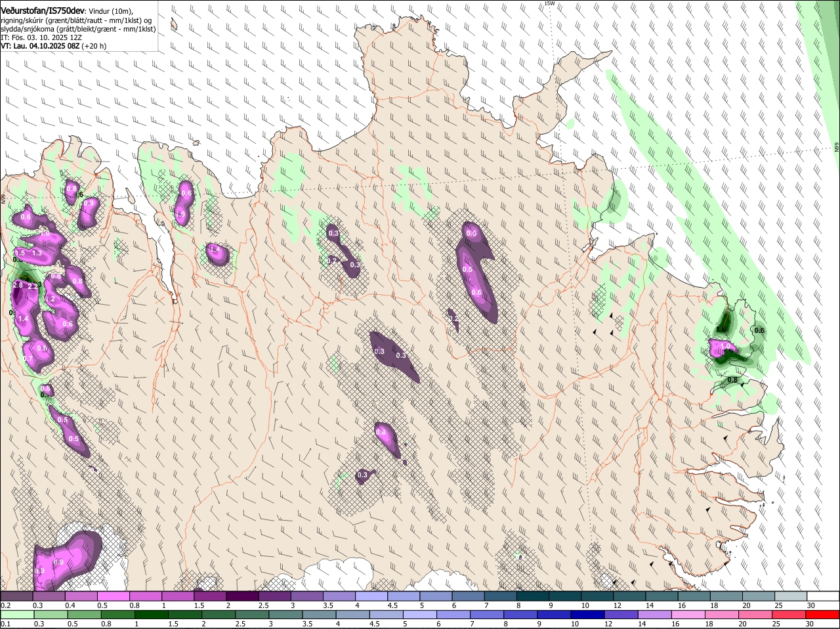Click the purple legend swatch between 14 and 16
This screenshot has width=840, height=629.
tap(656, 615)
